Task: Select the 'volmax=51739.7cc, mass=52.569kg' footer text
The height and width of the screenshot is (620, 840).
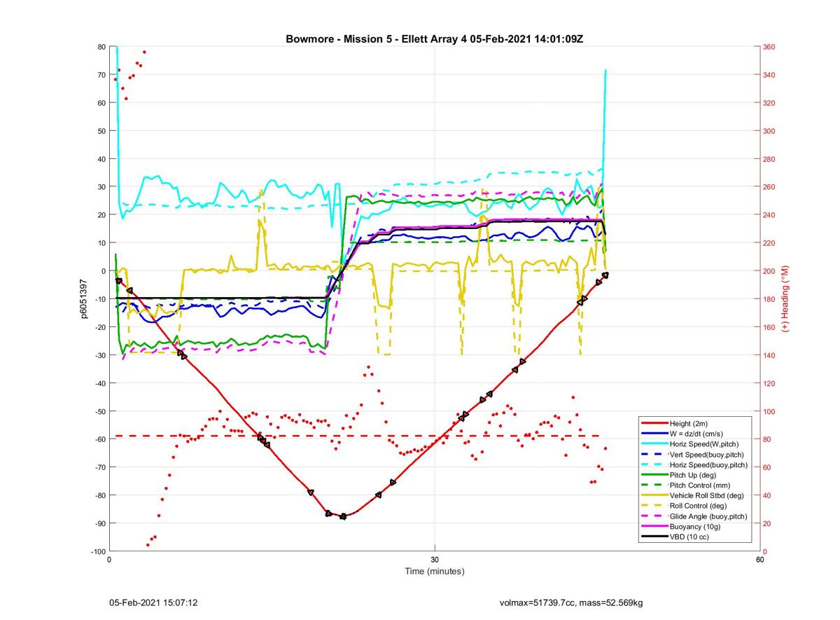Action: coord(571,602)
